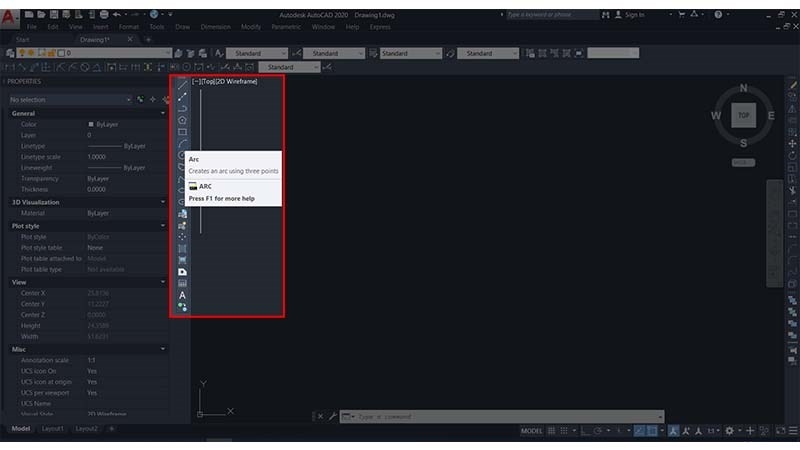Select the Arc tool
The height and width of the screenshot is (450, 800).
[182, 143]
